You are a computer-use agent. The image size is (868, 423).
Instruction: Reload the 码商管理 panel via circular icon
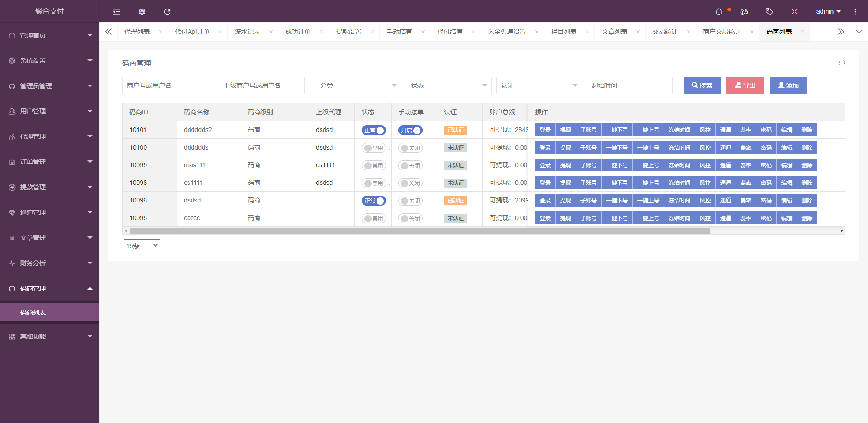coord(842,63)
